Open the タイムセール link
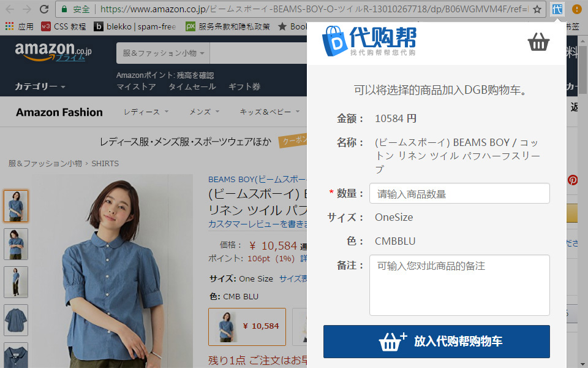The width and height of the screenshot is (588, 368). (192, 86)
